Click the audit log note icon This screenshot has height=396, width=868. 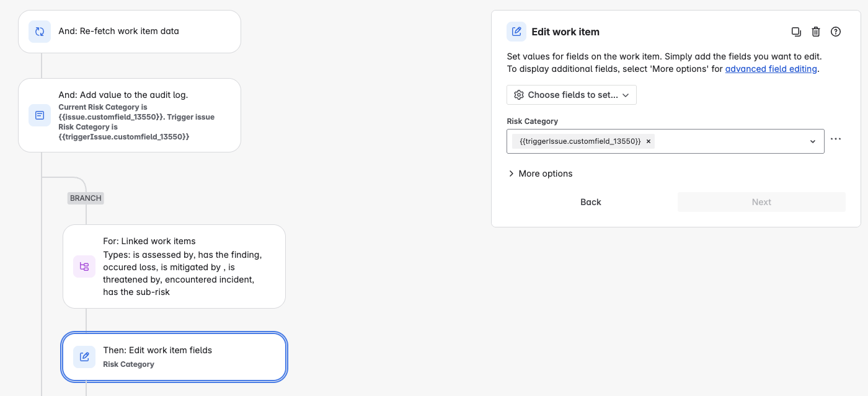[40, 115]
